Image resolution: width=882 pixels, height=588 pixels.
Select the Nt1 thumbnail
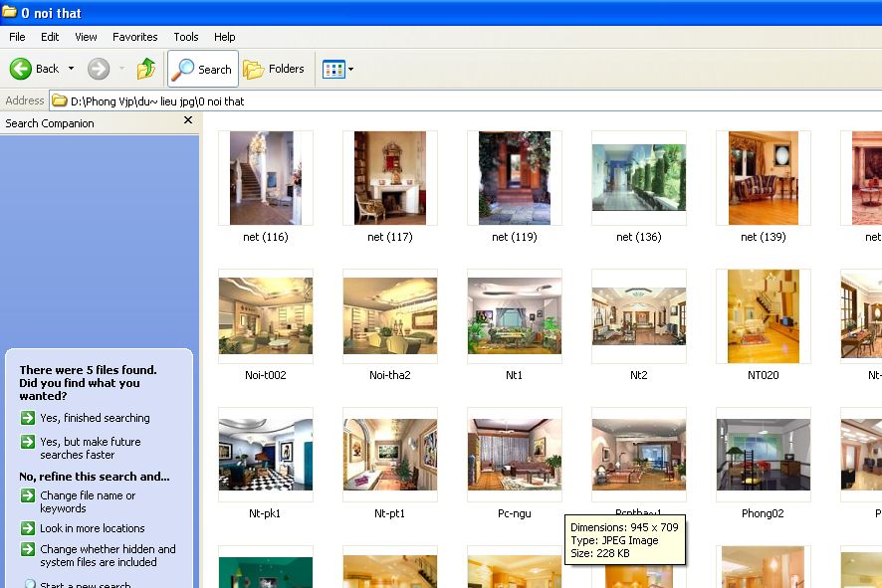[x=514, y=316]
